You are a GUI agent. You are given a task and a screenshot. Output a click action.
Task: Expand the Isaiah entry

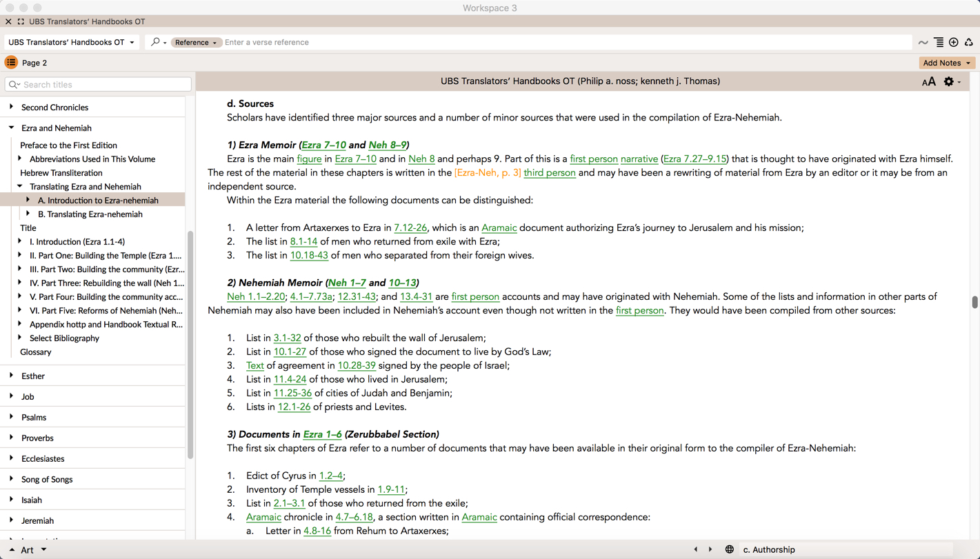(x=11, y=500)
